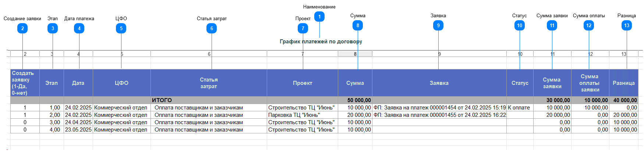Select project "Строительство ТЦ Июнь" in stage 1,00 row
This screenshot has height=151, width=644.
[302, 108]
